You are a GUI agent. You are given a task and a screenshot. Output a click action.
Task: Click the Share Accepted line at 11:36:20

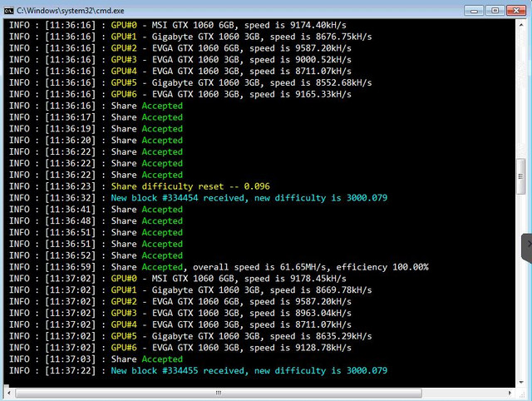pos(96,141)
